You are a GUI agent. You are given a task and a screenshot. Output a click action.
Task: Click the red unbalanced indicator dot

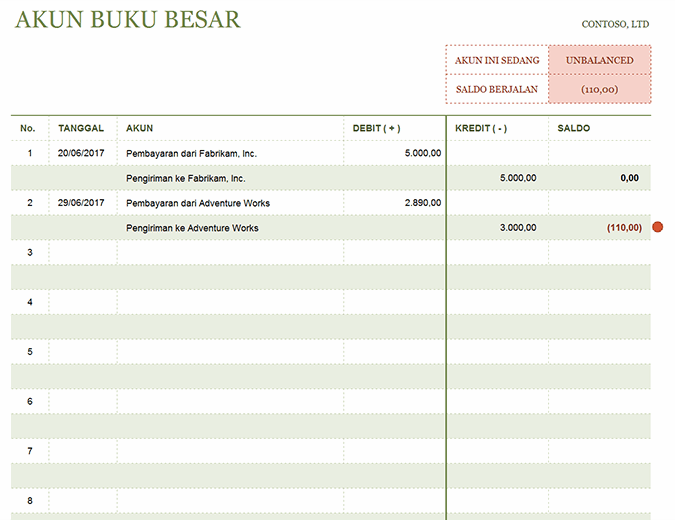click(x=657, y=227)
